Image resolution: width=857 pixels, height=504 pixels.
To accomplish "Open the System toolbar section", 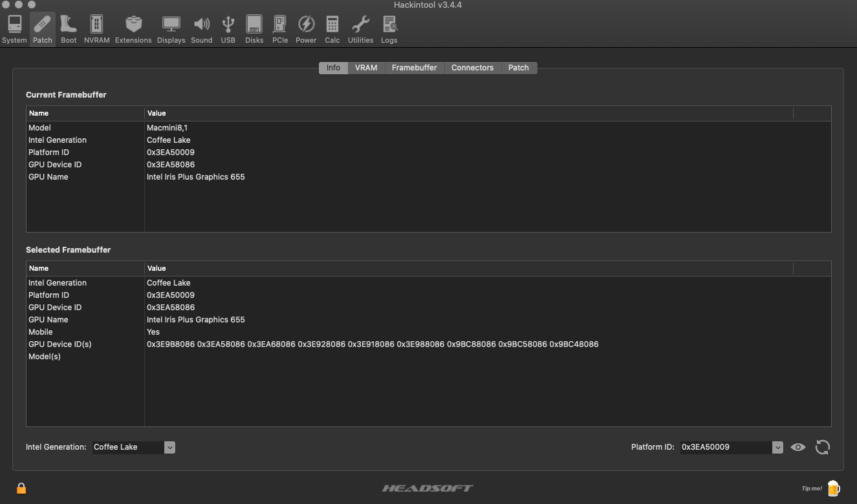I will tap(14, 30).
